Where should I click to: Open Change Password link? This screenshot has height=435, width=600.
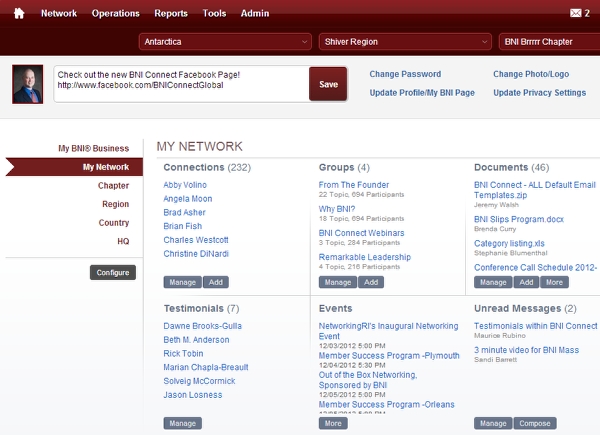coord(405,74)
